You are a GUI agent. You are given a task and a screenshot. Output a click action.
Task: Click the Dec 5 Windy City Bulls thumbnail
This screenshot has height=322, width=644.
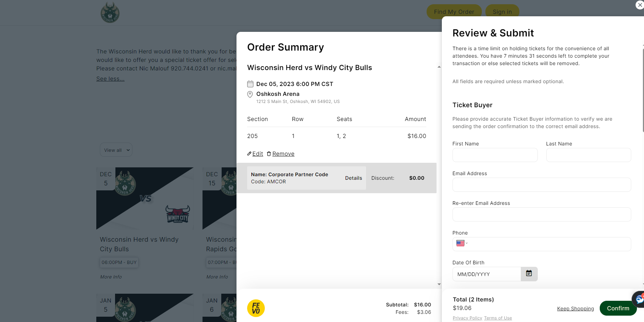point(145,198)
